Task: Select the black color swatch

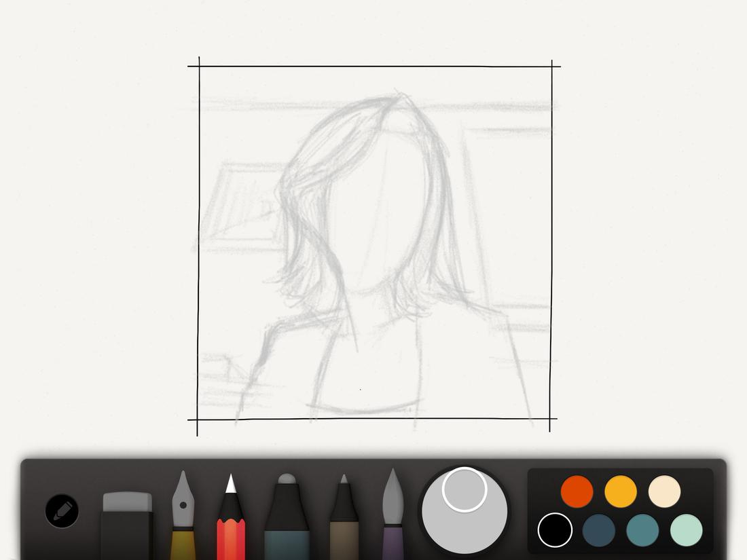Action: (555, 531)
